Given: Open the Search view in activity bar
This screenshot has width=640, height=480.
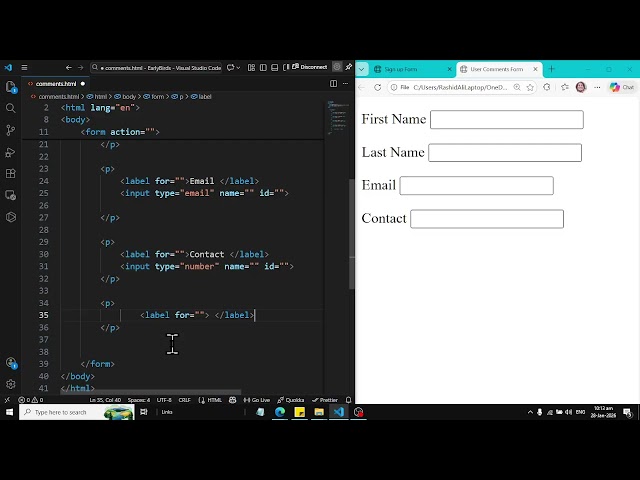Looking at the screenshot, I should point(11,108).
